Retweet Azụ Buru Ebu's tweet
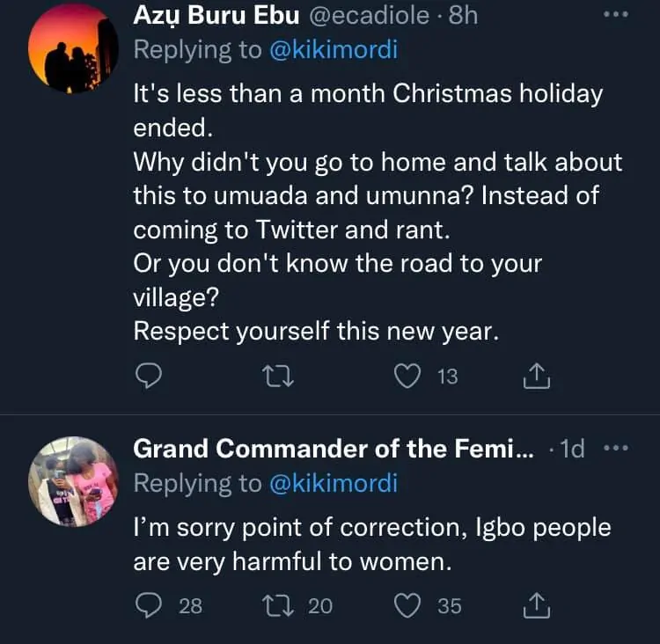 pos(277,377)
